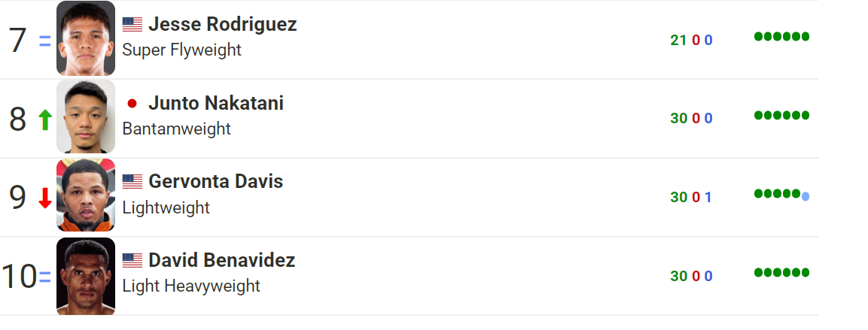Click the blue equals sign at rank 10
The width and height of the screenshot is (868, 330).
coord(45,277)
